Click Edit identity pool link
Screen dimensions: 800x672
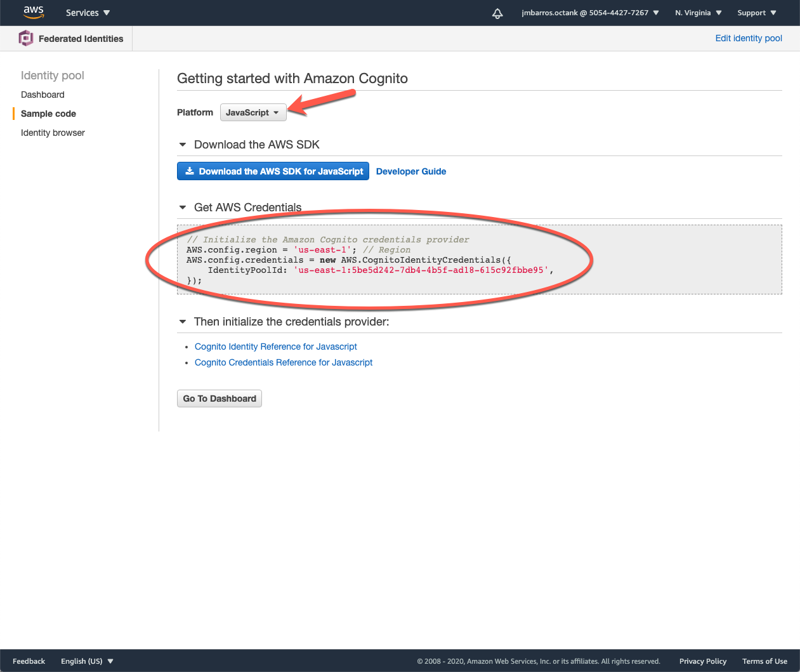click(x=749, y=38)
